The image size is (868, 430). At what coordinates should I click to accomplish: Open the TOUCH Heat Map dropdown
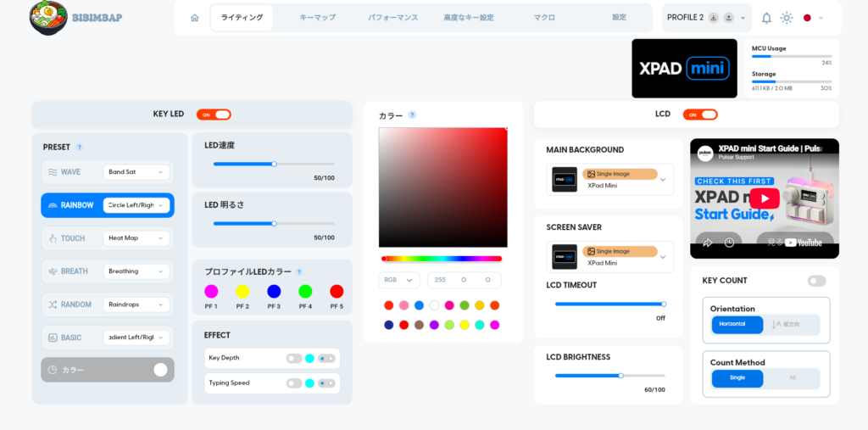pyautogui.click(x=136, y=238)
